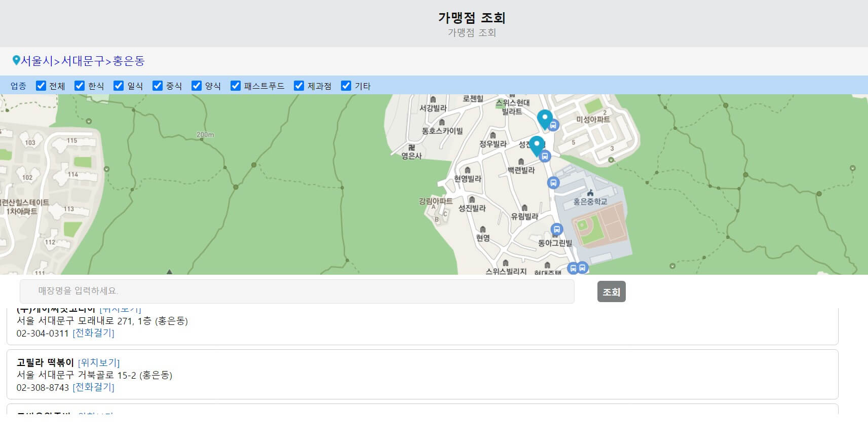
Task: Click the bus stop icon beside the upper marker
Action: click(553, 125)
